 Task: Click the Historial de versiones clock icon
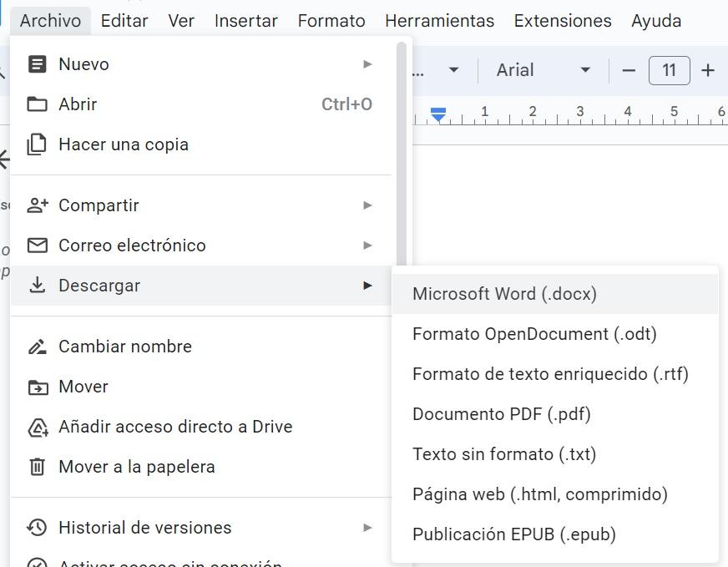tap(37, 527)
